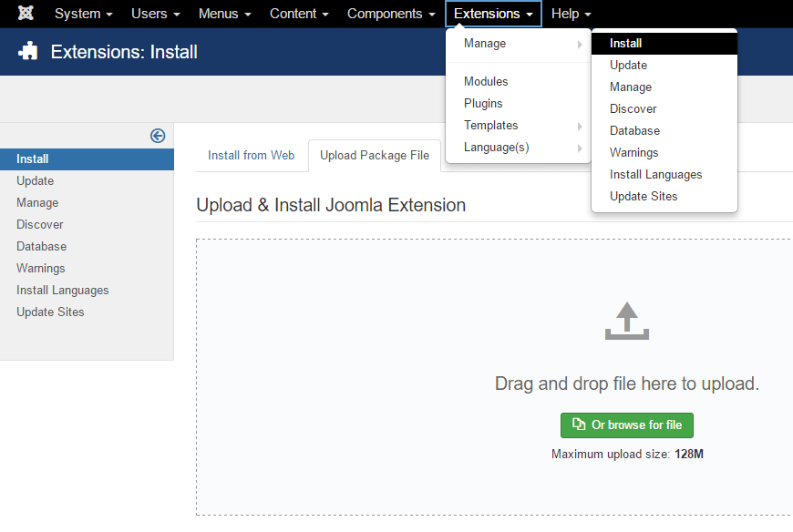Open the Components menu
The width and height of the screenshot is (793, 532).
[391, 14]
